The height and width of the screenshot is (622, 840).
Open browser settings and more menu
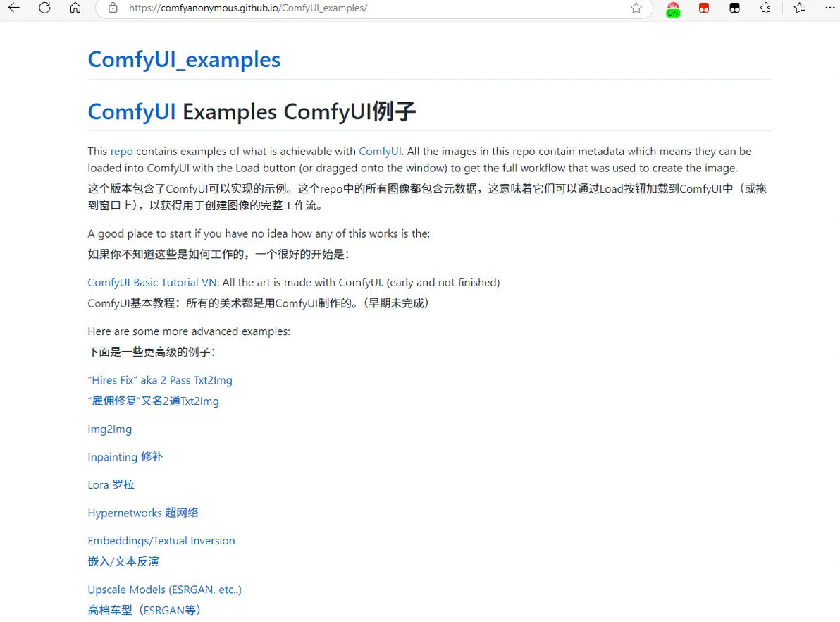point(830,8)
